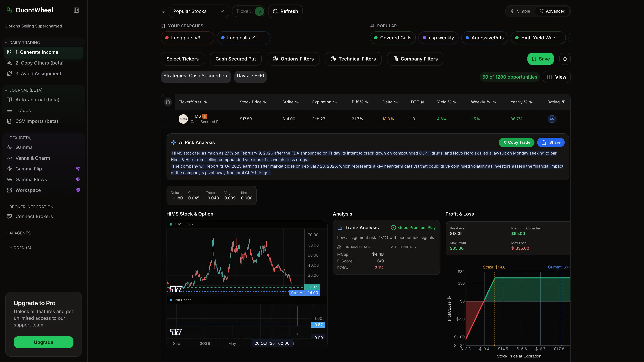Open the Gamma GEX view
This screenshot has height=362, width=644.
coord(44,147)
